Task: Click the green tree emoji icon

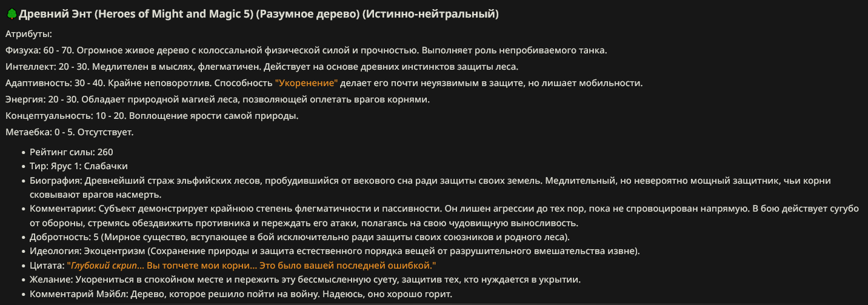Action: [x=12, y=13]
